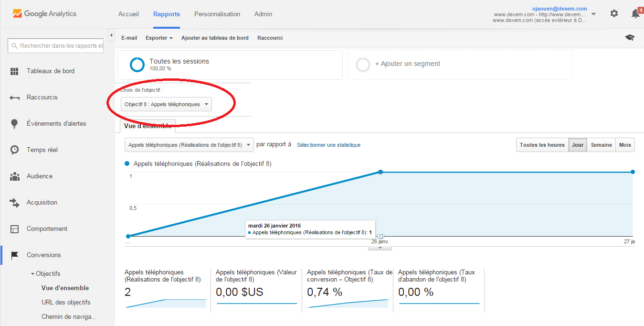Open the Exporter dropdown menu

click(x=159, y=37)
